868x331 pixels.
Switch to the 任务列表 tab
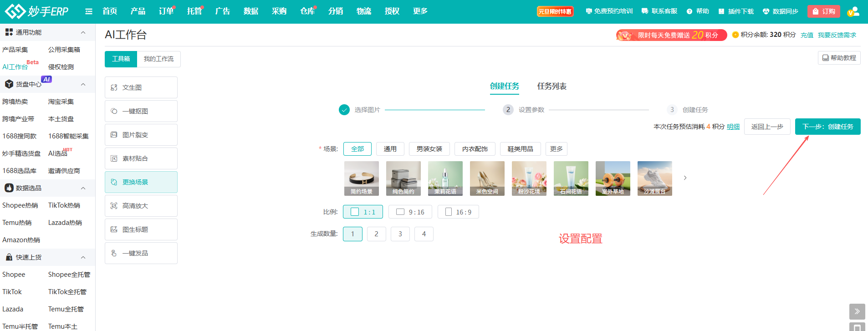pos(551,86)
